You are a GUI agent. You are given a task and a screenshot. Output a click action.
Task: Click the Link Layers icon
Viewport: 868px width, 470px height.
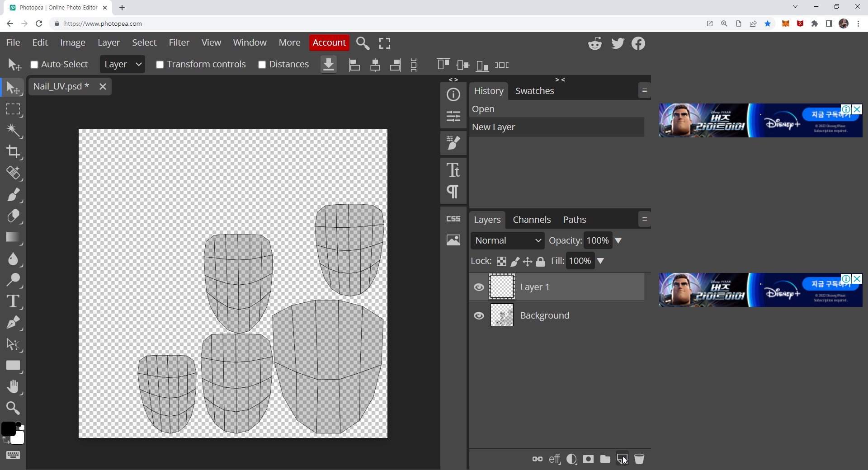[538, 459]
